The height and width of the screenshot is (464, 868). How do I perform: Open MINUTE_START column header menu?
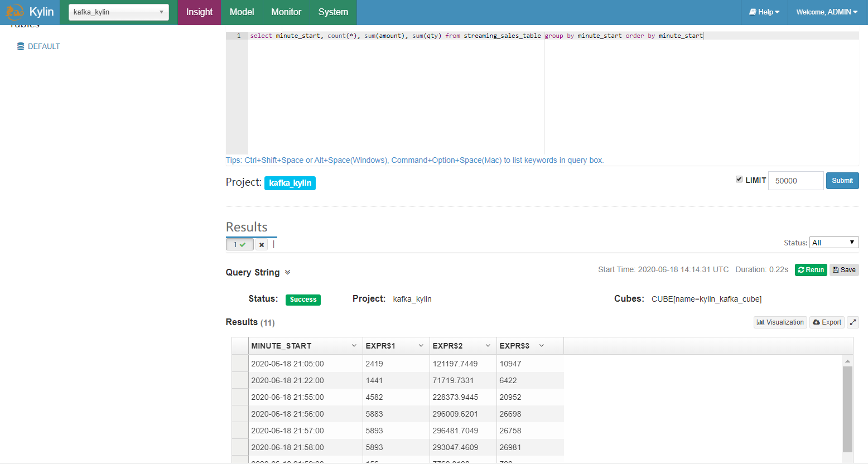[354, 346]
